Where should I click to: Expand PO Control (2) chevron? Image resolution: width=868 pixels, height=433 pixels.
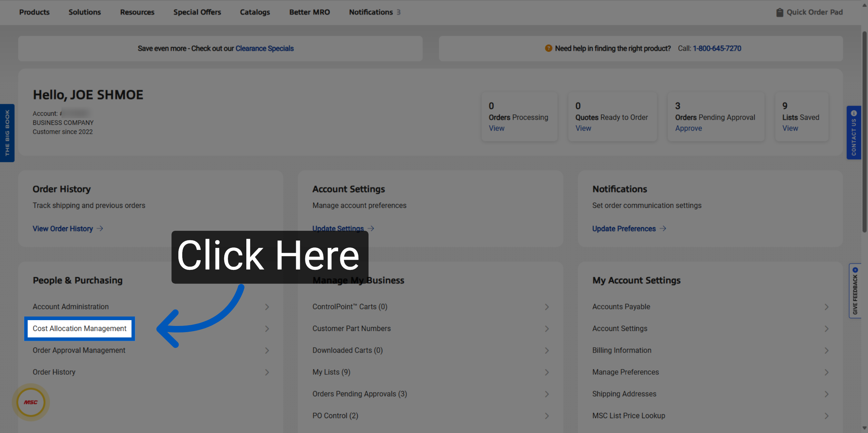click(x=547, y=416)
